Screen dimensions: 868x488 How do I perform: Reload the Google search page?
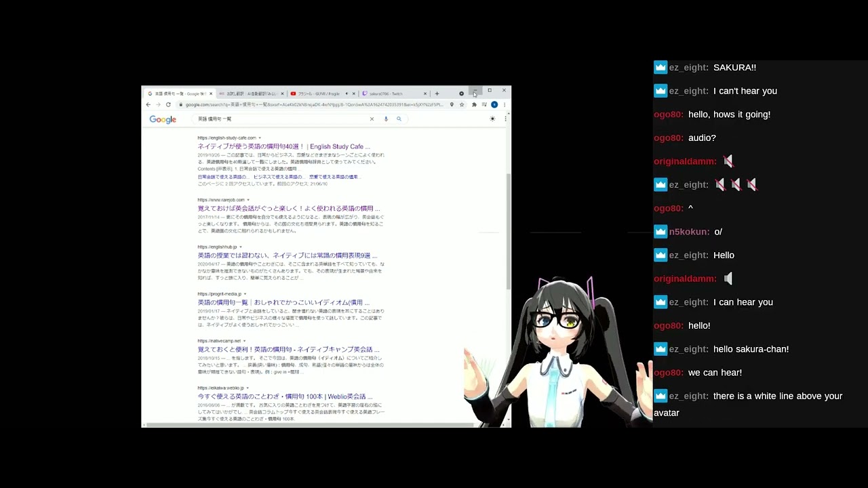click(x=168, y=104)
